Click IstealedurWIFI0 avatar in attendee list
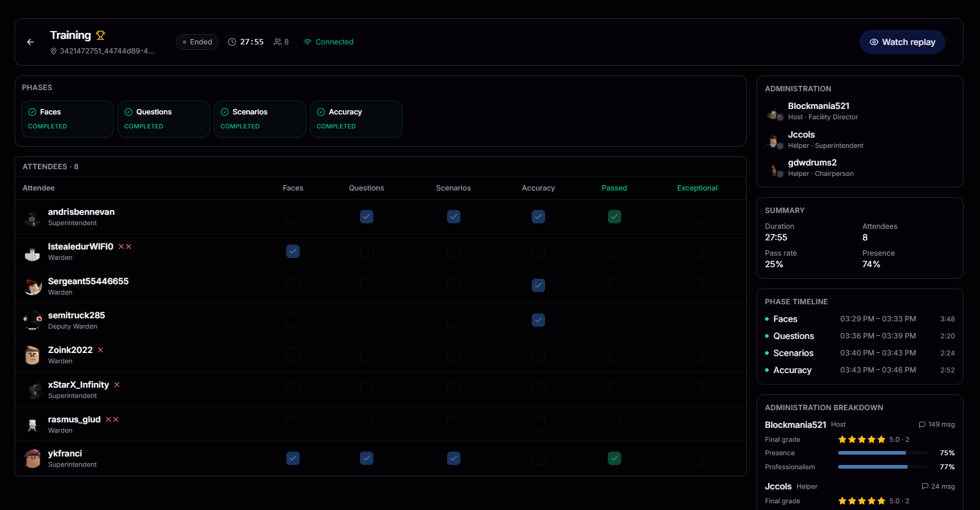980x510 pixels. [32, 252]
